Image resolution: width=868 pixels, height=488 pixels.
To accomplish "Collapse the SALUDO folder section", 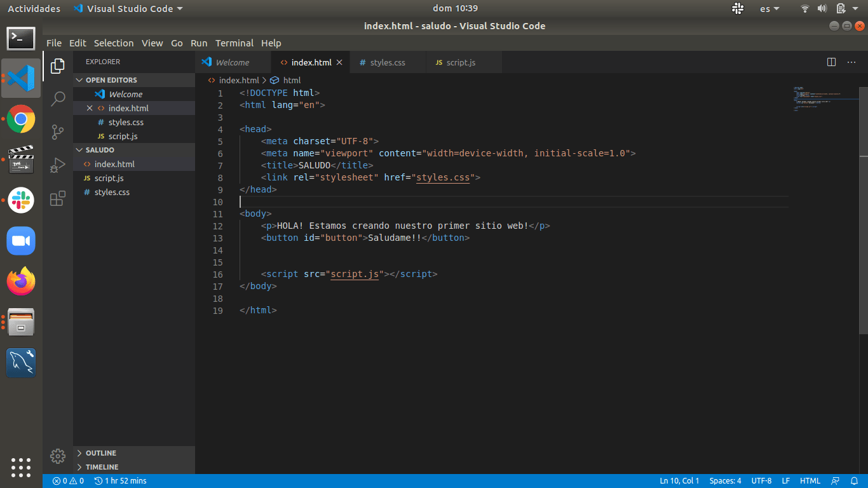I will point(100,150).
